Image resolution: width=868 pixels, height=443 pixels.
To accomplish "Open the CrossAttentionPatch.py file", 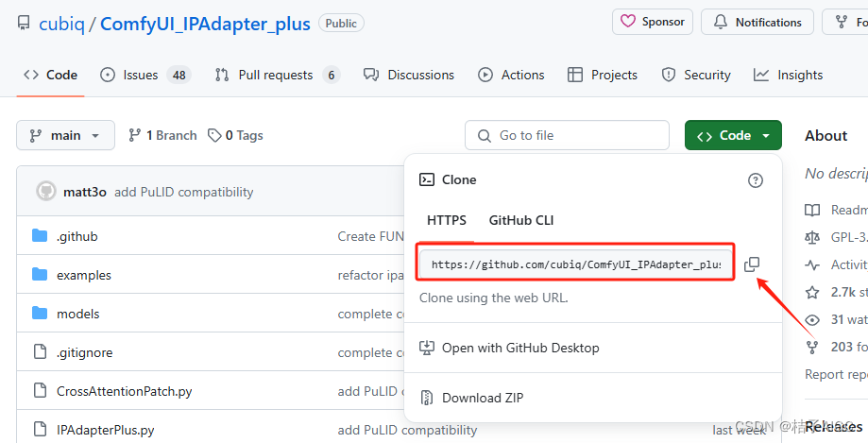I will [x=124, y=391].
